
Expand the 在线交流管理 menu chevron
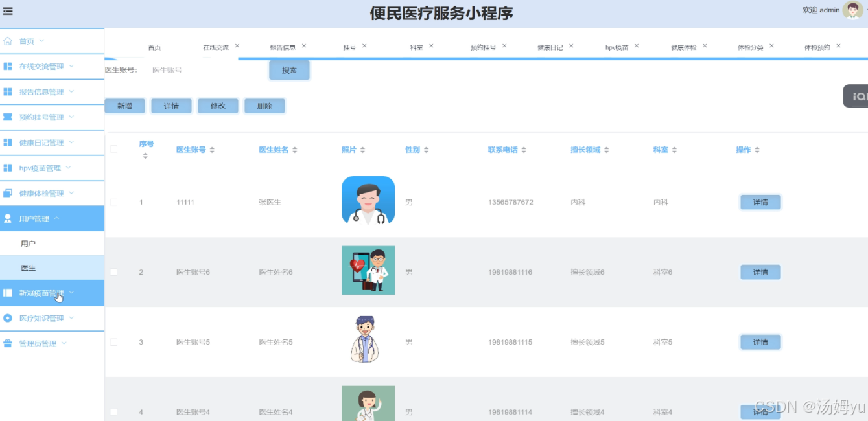pos(71,66)
